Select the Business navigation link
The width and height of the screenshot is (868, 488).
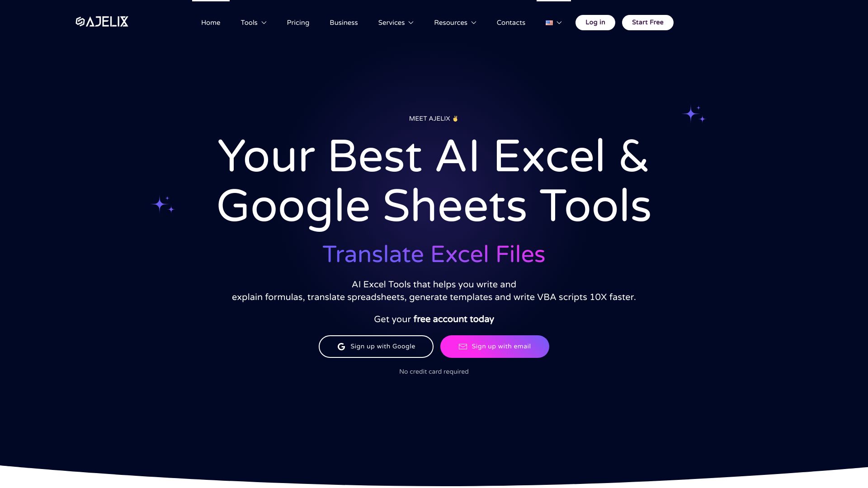(344, 23)
